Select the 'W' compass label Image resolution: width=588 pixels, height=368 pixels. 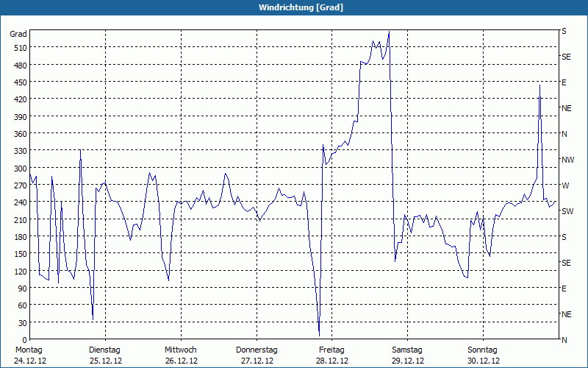coord(565,185)
